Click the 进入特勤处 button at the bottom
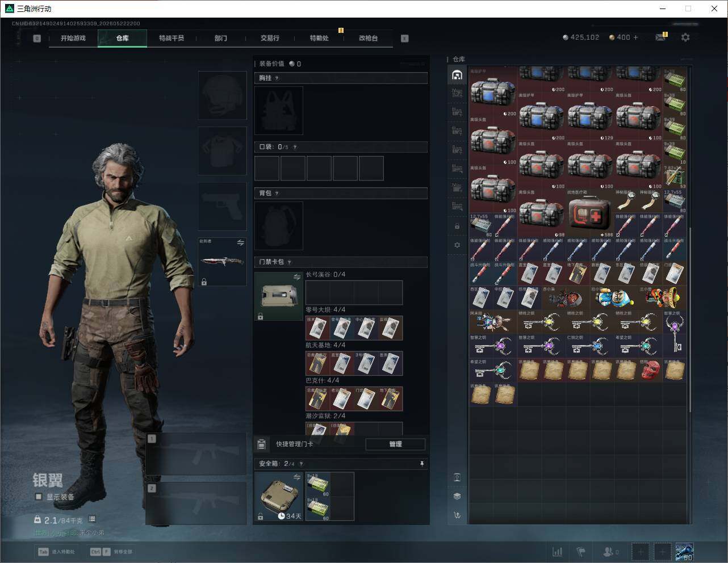728x563 pixels. 56,552
